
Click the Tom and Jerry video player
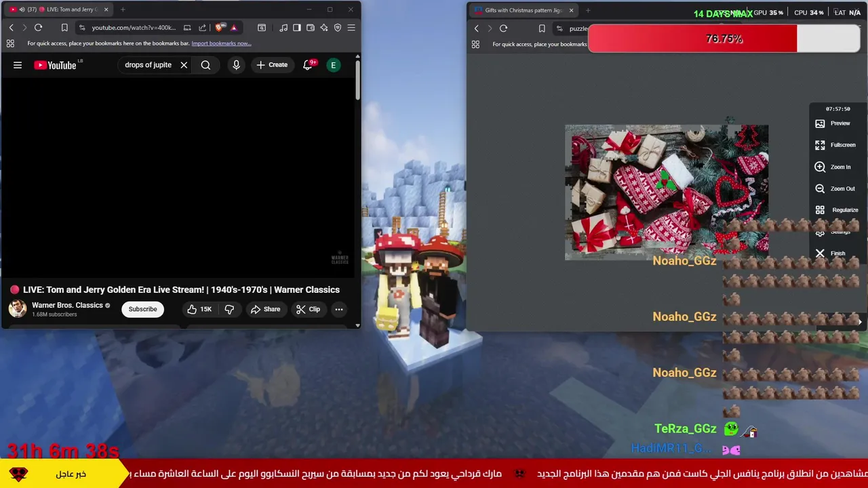click(x=177, y=179)
